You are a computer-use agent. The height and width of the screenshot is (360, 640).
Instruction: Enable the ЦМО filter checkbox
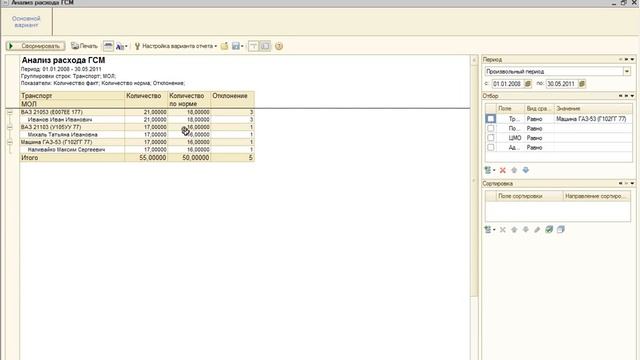(491, 138)
